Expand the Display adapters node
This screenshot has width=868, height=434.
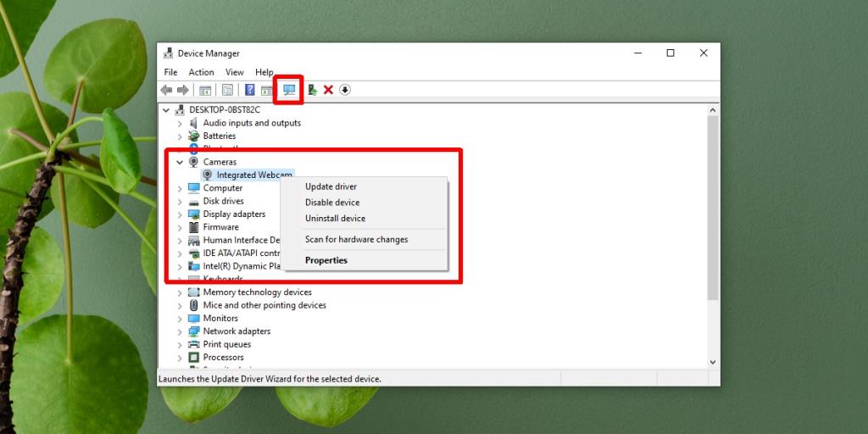pyautogui.click(x=180, y=214)
